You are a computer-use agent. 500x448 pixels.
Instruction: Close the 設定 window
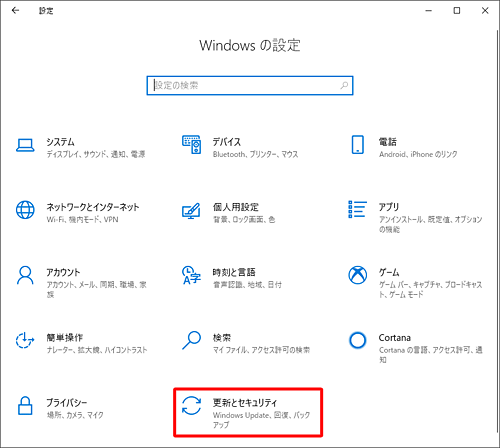[x=485, y=11]
